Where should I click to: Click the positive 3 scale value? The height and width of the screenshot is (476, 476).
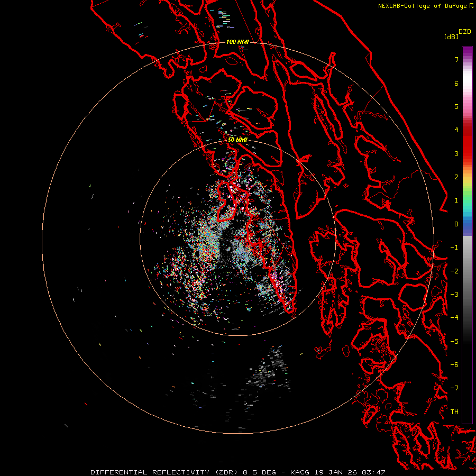[456, 153]
